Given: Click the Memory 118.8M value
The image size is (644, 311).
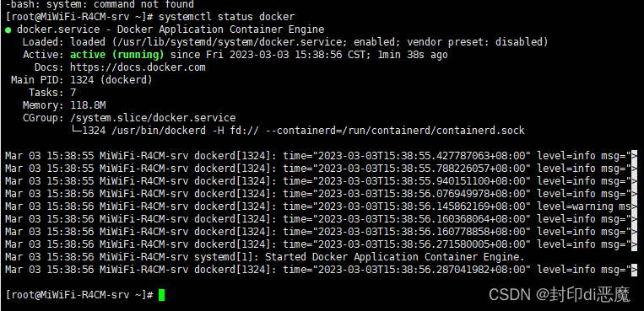Looking at the screenshot, I should pyautogui.click(x=88, y=105).
